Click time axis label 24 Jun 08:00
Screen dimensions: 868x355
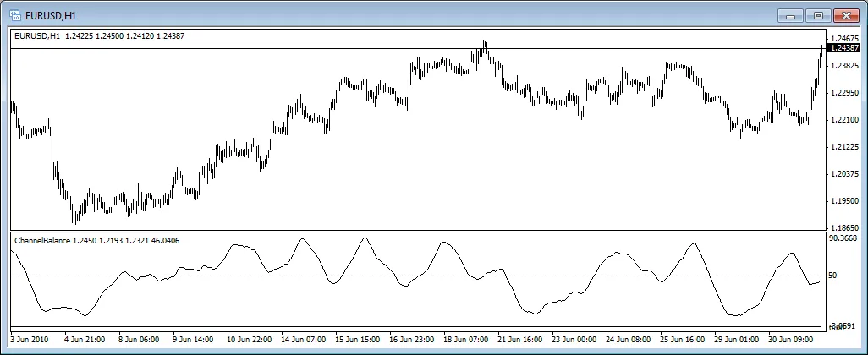tap(629, 339)
